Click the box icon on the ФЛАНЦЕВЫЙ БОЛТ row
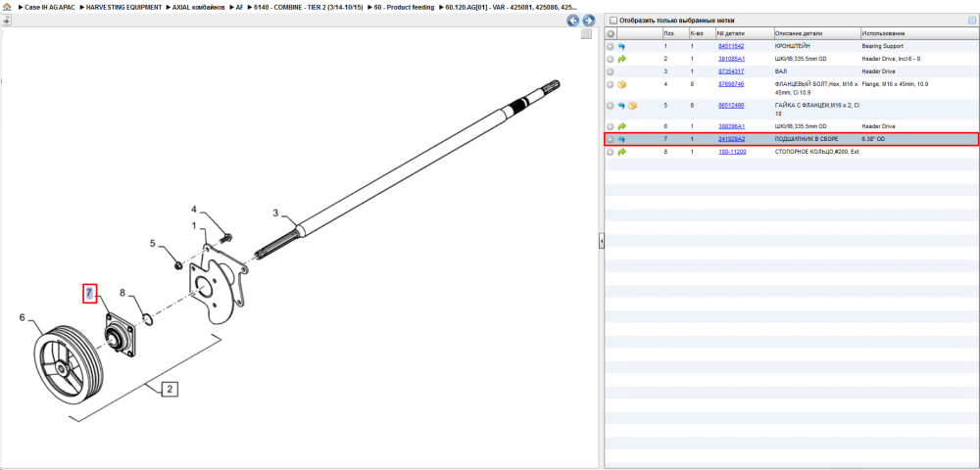 [621, 84]
